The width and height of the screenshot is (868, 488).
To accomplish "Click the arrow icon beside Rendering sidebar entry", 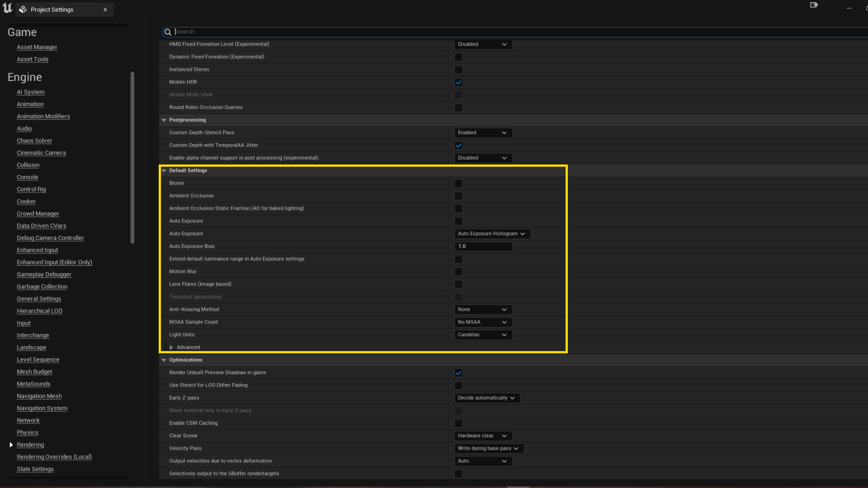I will (x=11, y=445).
